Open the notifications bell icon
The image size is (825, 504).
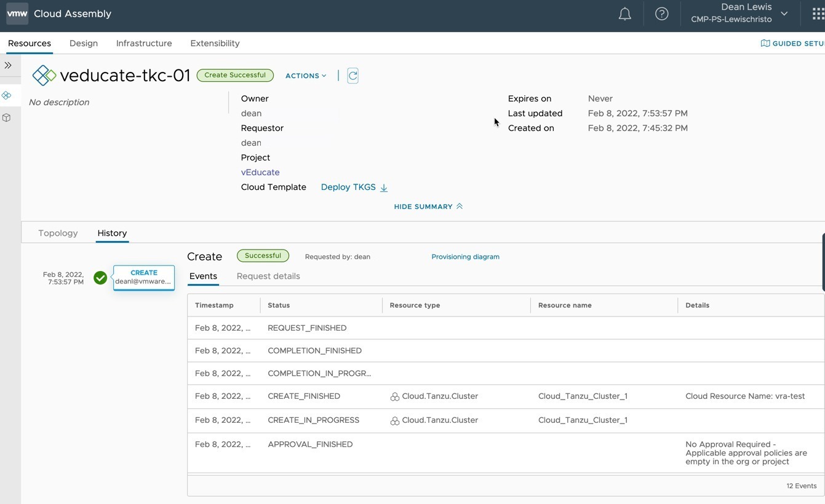pyautogui.click(x=624, y=14)
